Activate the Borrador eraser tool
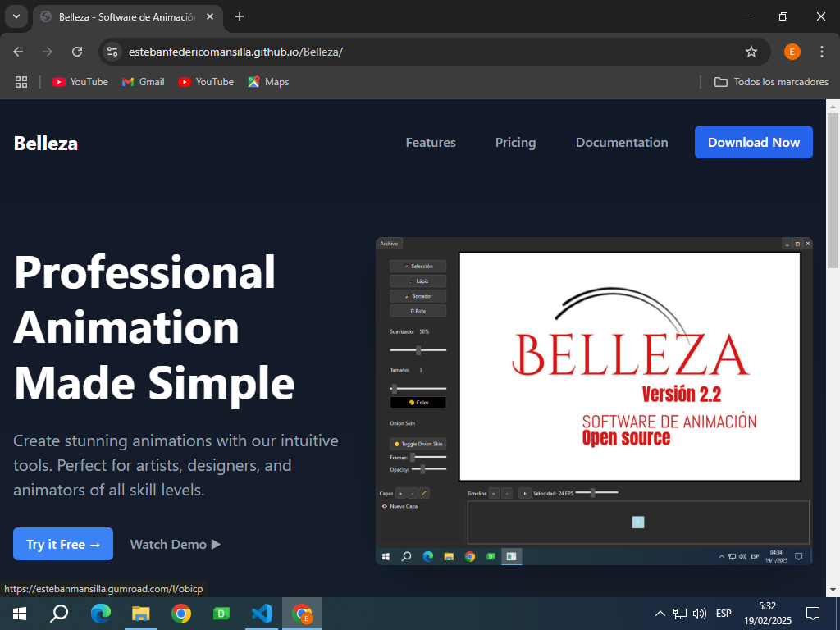Viewport: 840px width, 630px height. [418, 295]
